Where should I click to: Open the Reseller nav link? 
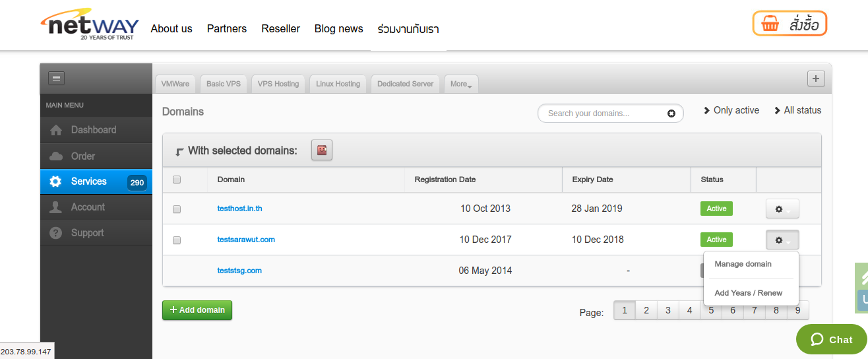(x=280, y=28)
